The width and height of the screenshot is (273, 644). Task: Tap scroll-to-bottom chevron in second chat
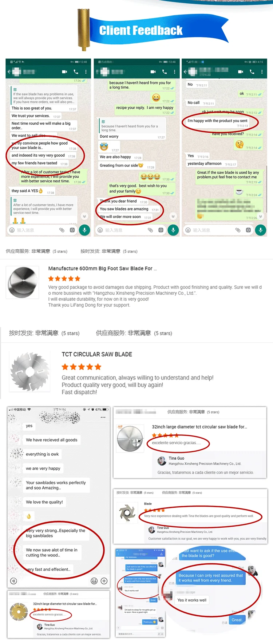(173, 216)
